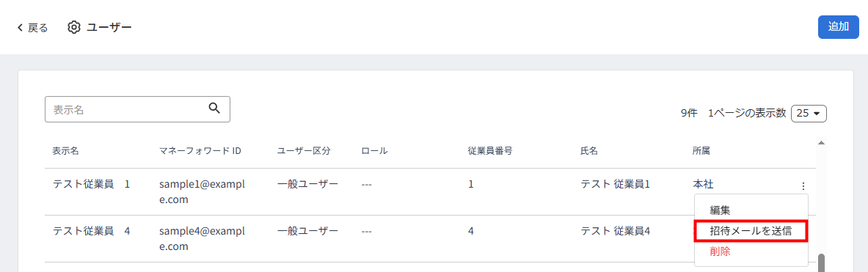Click the blue 追加 button
The image size is (868, 272).
[838, 27]
